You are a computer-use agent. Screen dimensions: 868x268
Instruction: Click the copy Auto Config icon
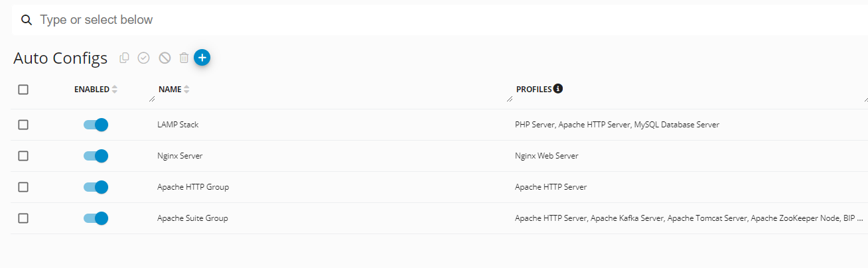[x=124, y=58]
